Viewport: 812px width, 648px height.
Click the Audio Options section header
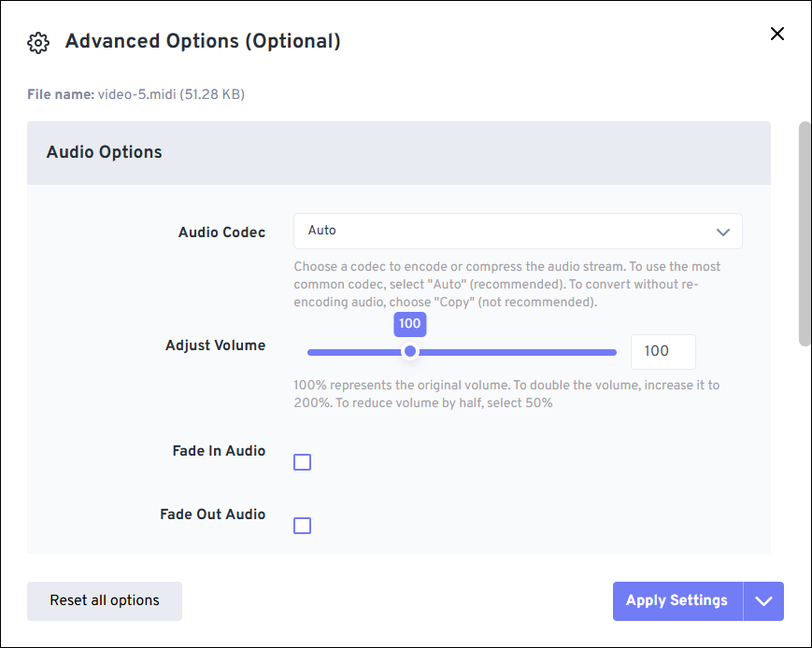(x=104, y=152)
